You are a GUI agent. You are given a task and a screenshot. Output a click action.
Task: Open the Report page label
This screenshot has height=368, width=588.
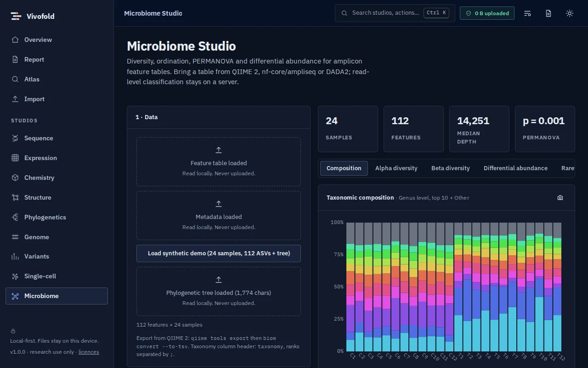(x=34, y=59)
